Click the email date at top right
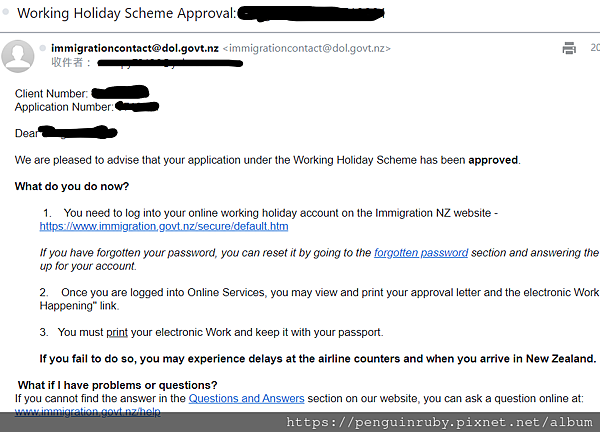This screenshot has width=600, height=432. pyautogui.click(x=594, y=48)
